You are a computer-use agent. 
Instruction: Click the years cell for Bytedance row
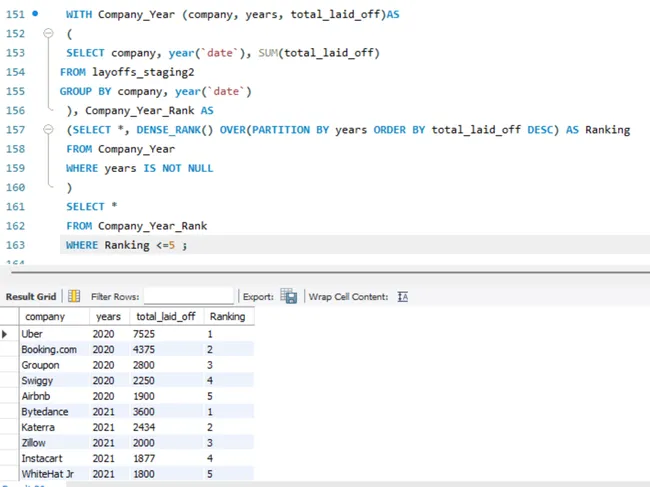tap(109, 412)
